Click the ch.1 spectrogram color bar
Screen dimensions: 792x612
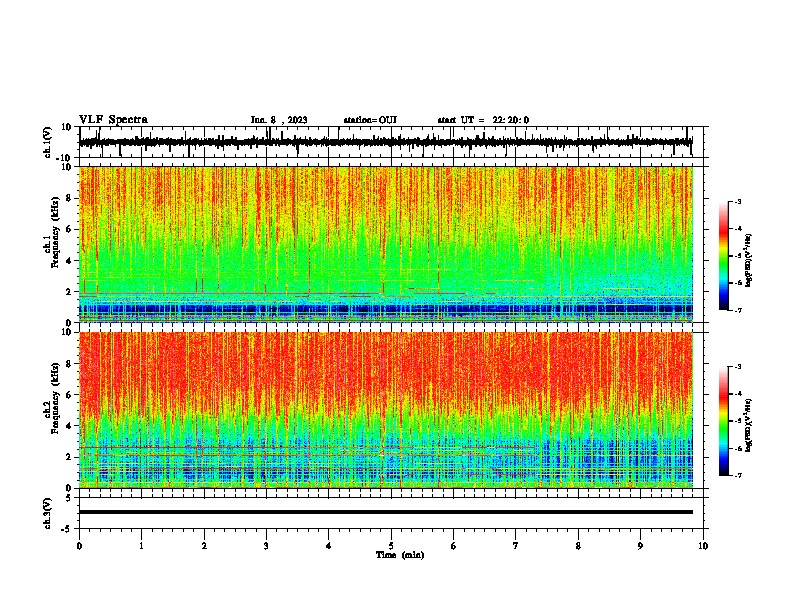tap(723, 256)
